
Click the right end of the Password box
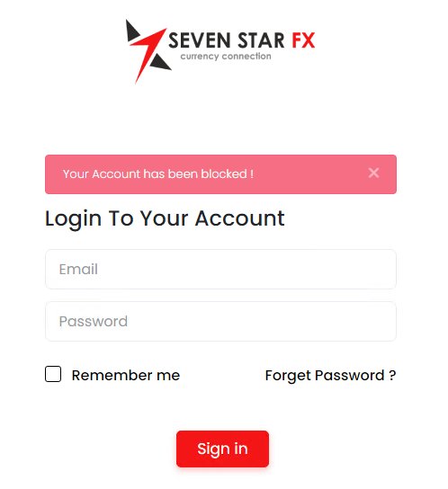381,321
